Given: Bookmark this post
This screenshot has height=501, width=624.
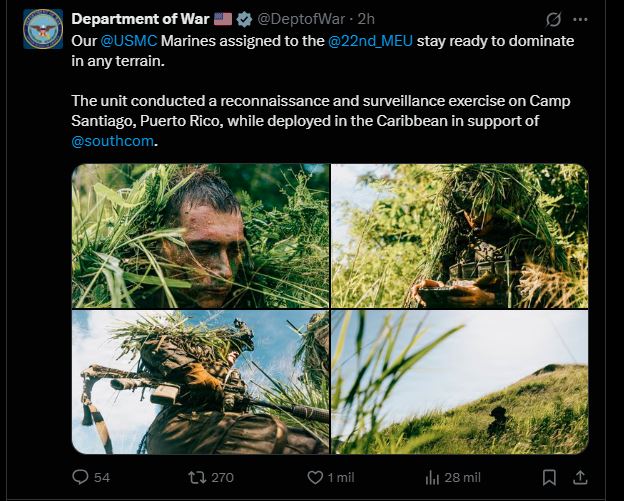Looking at the screenshot, I should 549,477.
